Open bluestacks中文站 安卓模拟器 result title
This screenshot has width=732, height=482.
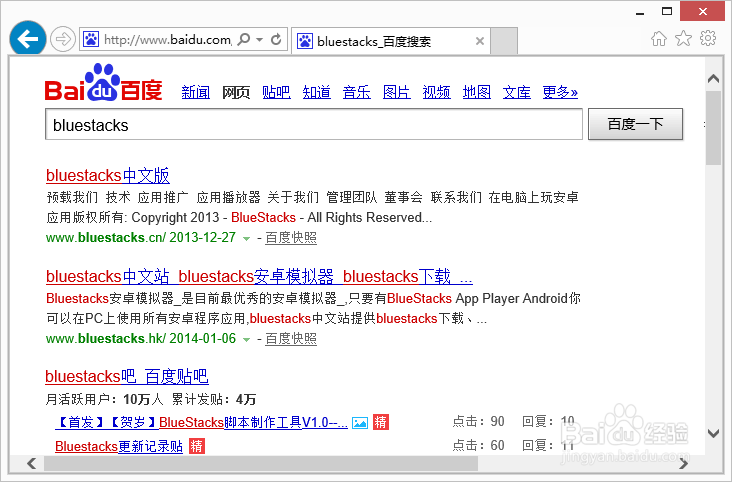(x=259, y=276)
